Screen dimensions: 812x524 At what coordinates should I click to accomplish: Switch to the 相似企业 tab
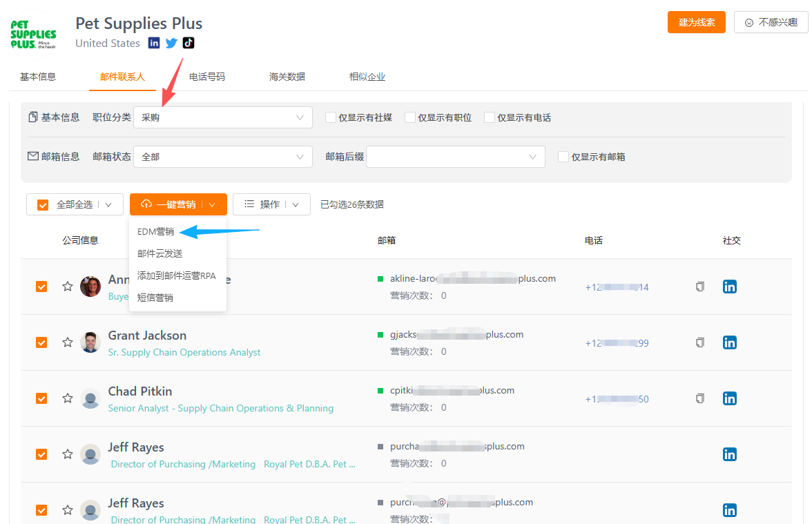367,77
